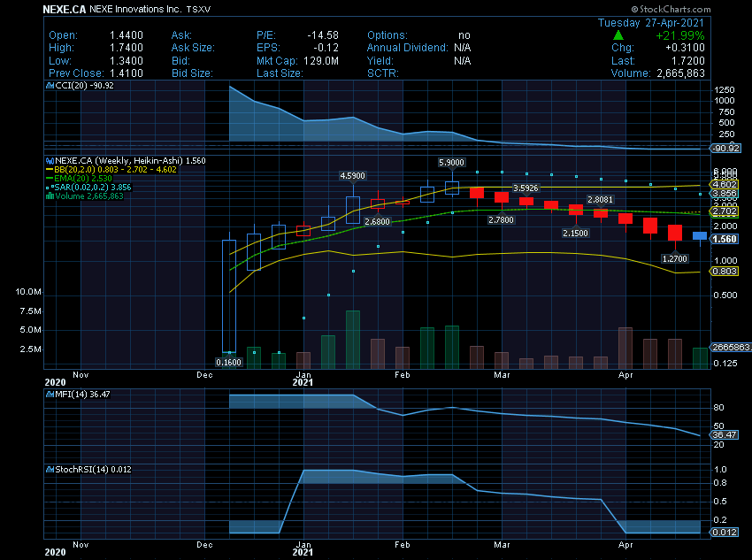
Task: Click the Chg value +0.3100
Action: 685,48
